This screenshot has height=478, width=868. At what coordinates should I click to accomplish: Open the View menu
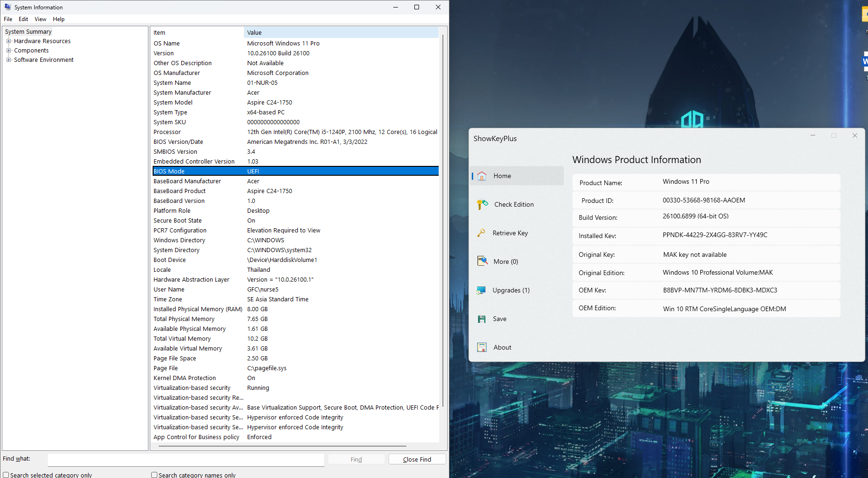[40, 19]
